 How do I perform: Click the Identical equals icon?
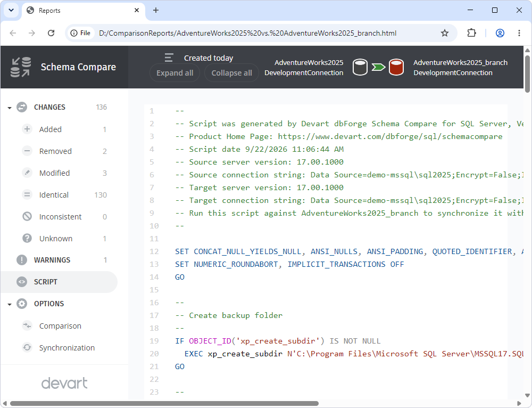click(27, 194)
